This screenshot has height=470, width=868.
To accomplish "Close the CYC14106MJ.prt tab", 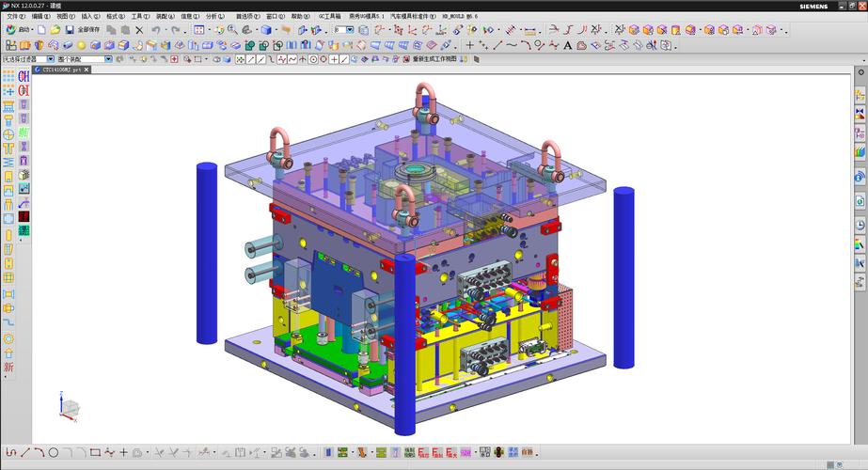I will [x=87, y=70].
